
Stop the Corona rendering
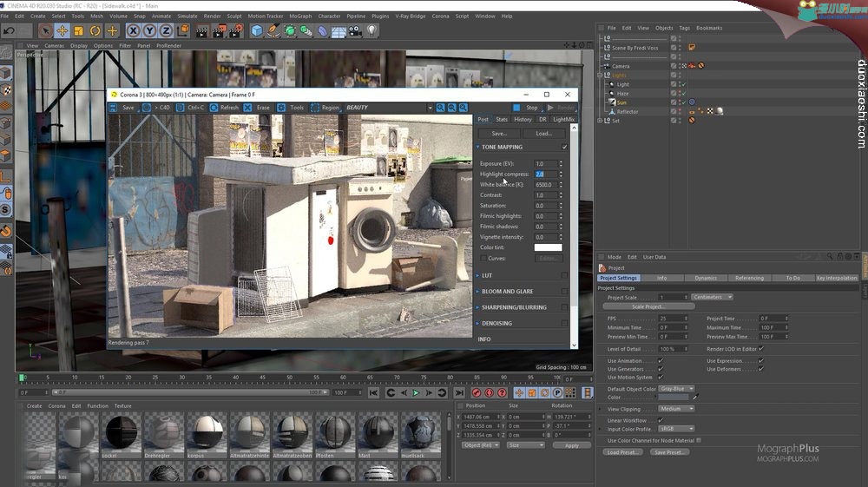click(x=526, y=108)
